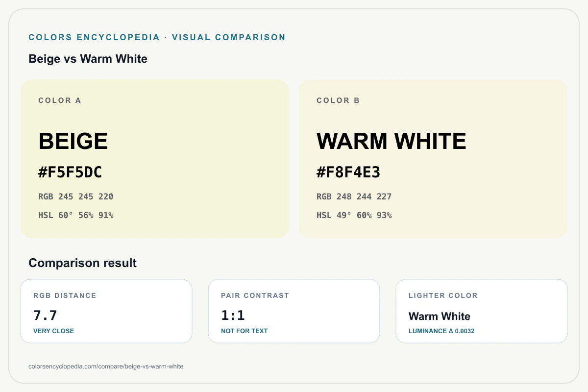The height and width of the screenshot is (392, 588).
Task: Click the 'COLOR B' label
Action: 338,100
